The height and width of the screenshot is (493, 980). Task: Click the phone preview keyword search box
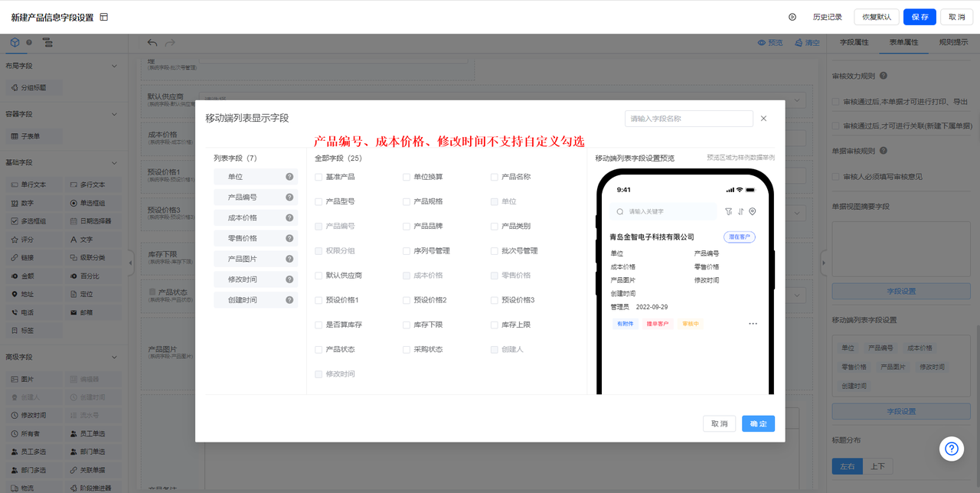coord(663,211)
